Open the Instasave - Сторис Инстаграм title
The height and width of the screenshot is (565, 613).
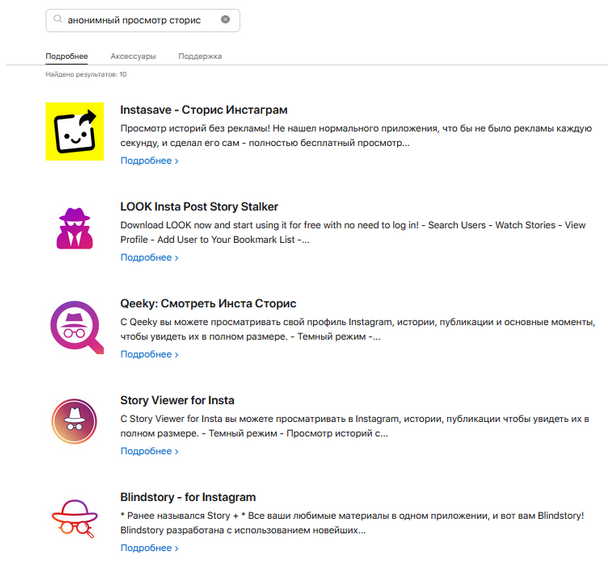203,110
